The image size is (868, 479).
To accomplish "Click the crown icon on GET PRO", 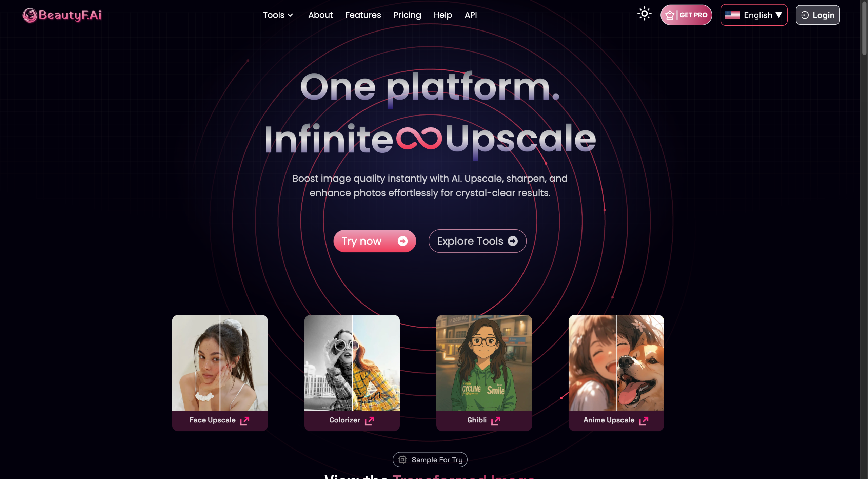I will pos(670,15).
